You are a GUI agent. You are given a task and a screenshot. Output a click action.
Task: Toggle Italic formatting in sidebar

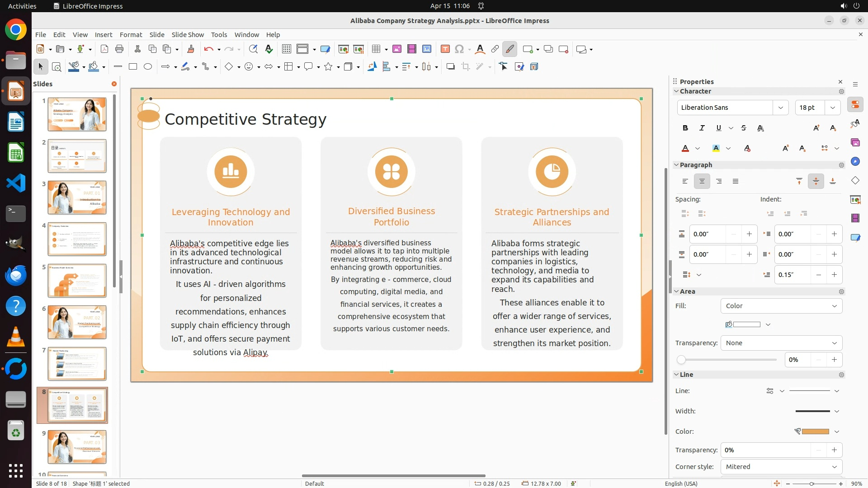(x=702, y=128)
